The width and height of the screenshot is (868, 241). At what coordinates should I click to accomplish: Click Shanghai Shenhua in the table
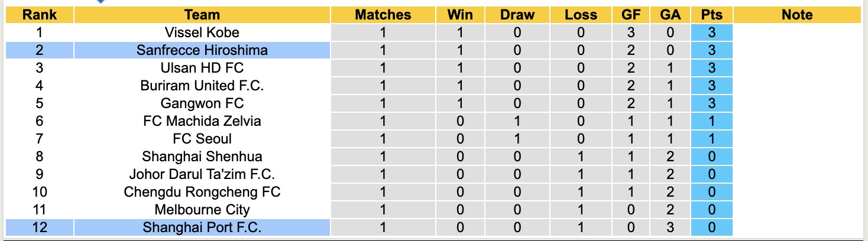[202, 157]
